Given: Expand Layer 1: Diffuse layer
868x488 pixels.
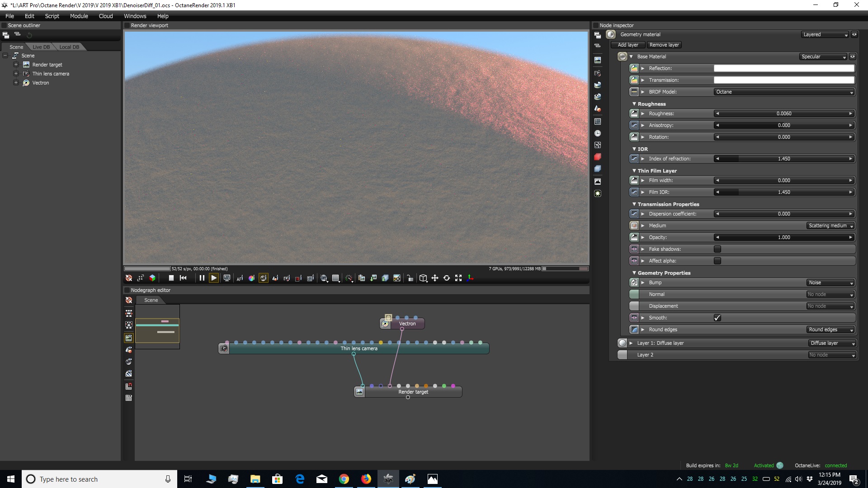Looking at the screenshot, I should pyautogui.click(x=631, y=343).
